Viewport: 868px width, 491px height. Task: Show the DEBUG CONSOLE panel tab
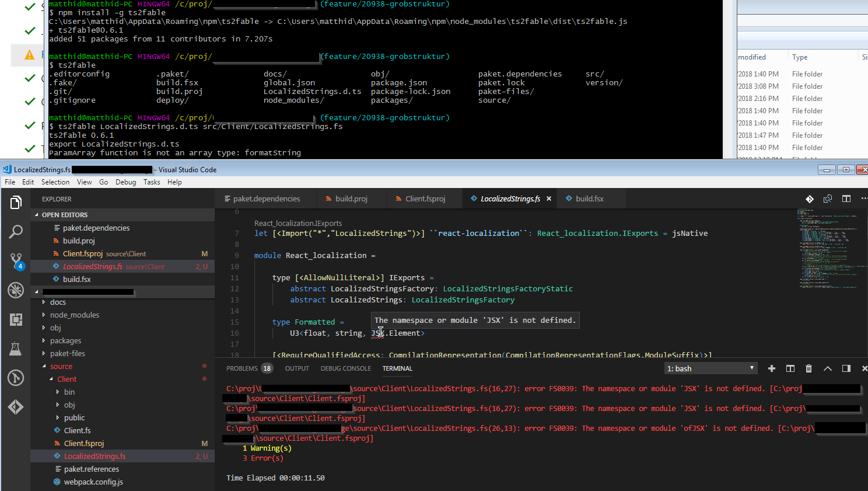346,368
